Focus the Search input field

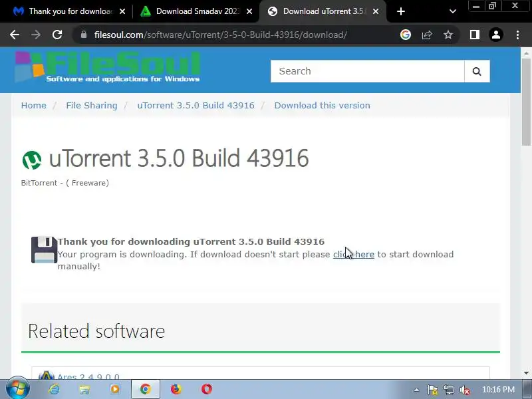(x=368, y=71)
